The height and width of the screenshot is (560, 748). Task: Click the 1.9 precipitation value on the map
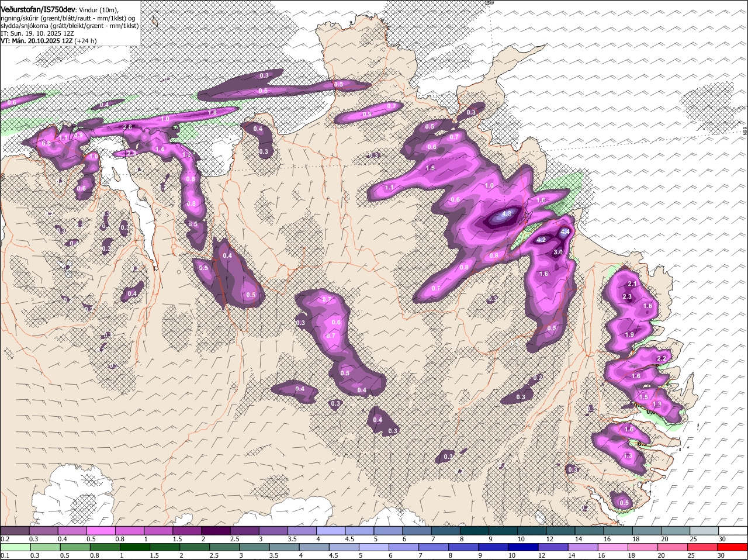point(629,334)
